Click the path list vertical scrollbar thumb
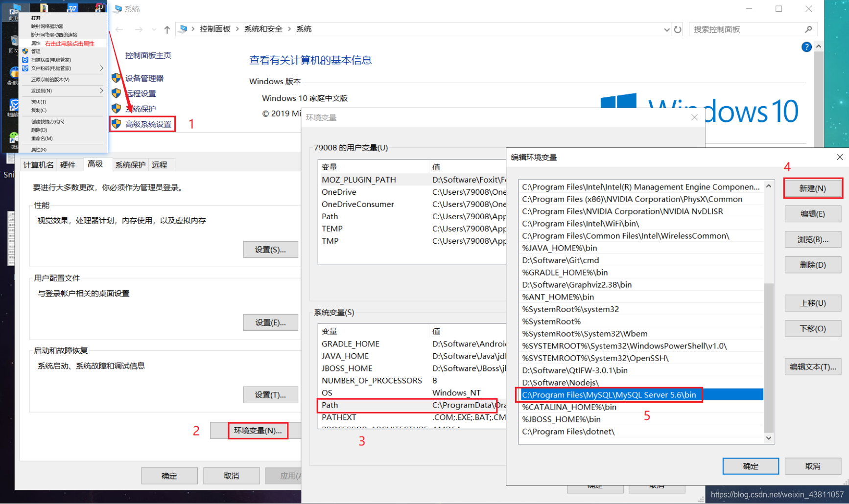The width and height of the screenshot is (849, 504). click(x=769, y=358)
